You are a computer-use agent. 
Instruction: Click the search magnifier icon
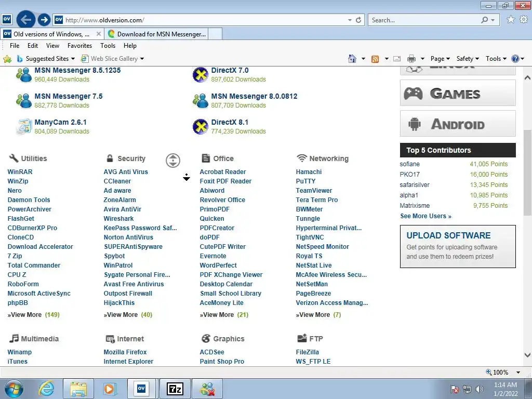485,20
